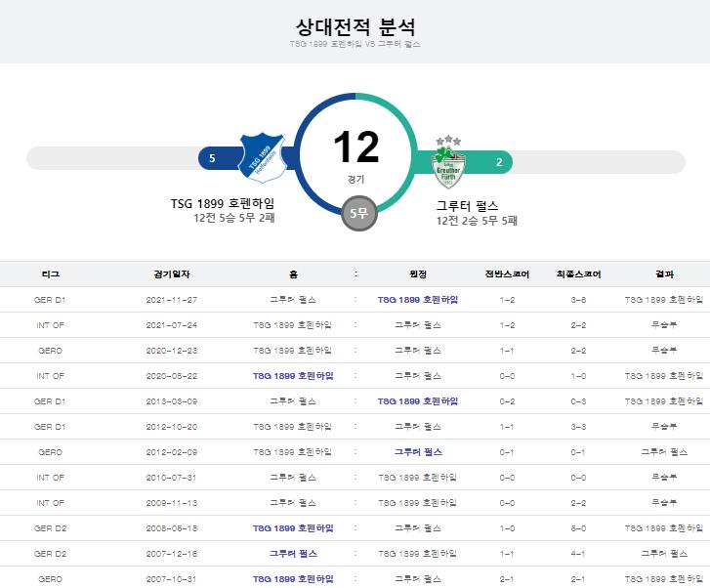Image resolution: width=710 pixels, height=588 pixels.
Task: Click the 2012-02-09 match date
Action: (x=172, y=452)
